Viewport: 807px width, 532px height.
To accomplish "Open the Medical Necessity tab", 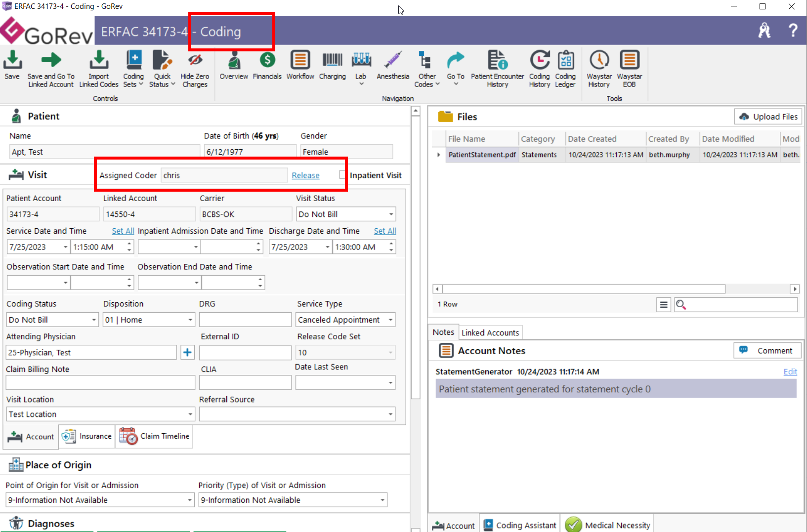I will pos(608,525).
